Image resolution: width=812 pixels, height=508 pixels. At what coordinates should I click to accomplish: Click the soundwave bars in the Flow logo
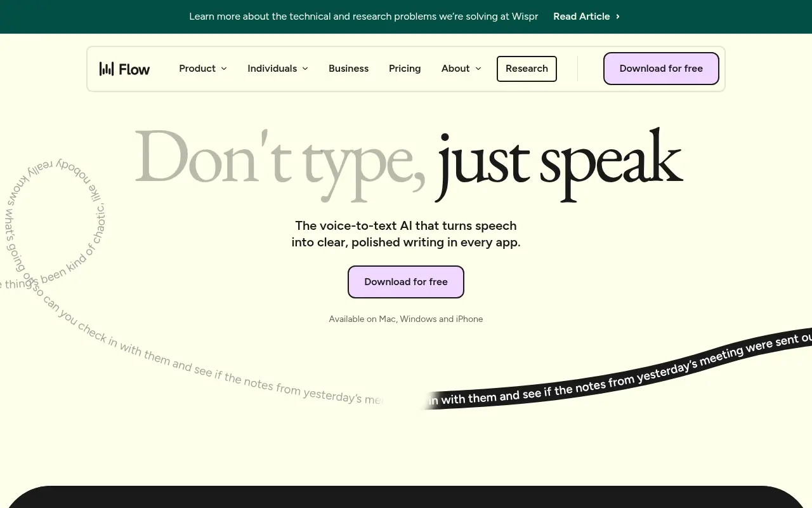108,69
